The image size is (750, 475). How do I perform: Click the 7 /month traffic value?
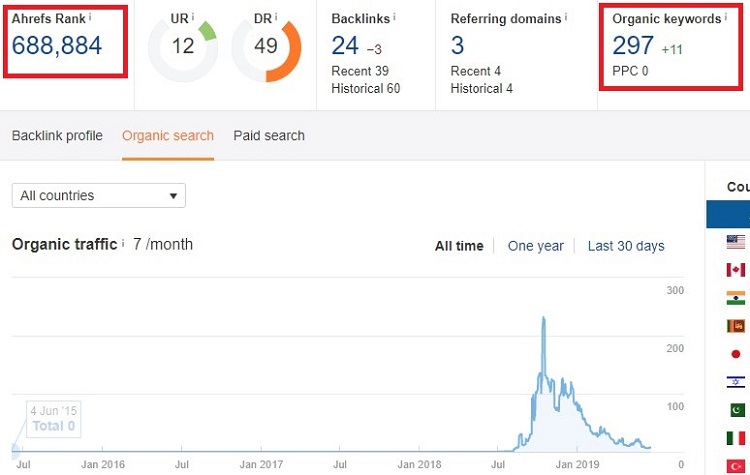(163, 244)
